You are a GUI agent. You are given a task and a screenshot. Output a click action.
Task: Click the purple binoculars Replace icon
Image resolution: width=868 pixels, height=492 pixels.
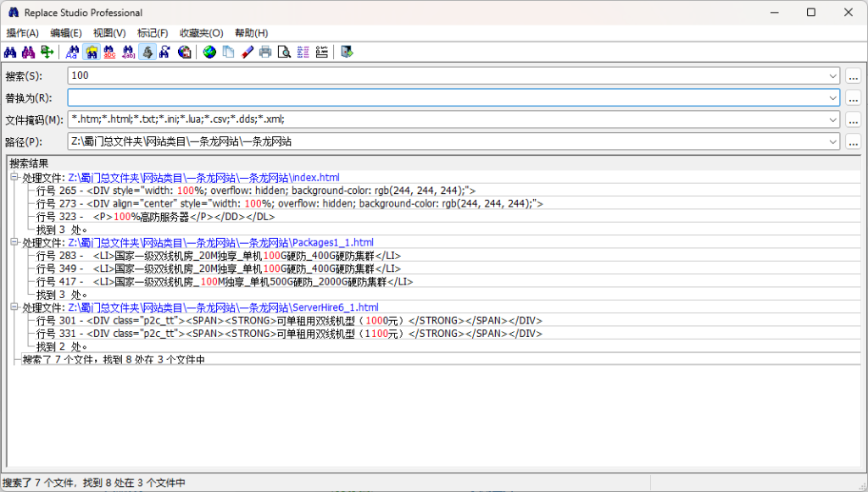(28, 52)
